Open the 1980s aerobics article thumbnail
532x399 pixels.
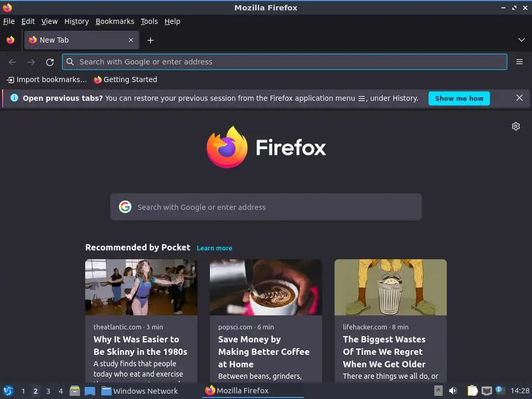tap(141, 287)
